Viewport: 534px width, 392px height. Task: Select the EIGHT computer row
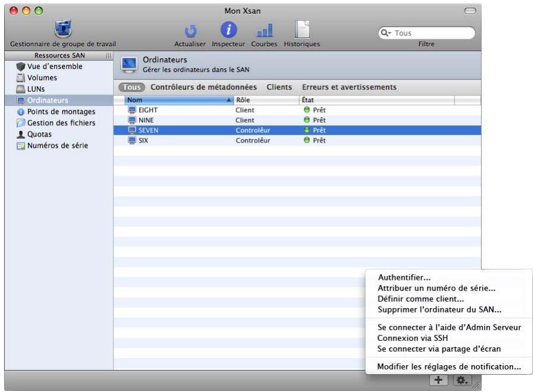click(297, 110)
